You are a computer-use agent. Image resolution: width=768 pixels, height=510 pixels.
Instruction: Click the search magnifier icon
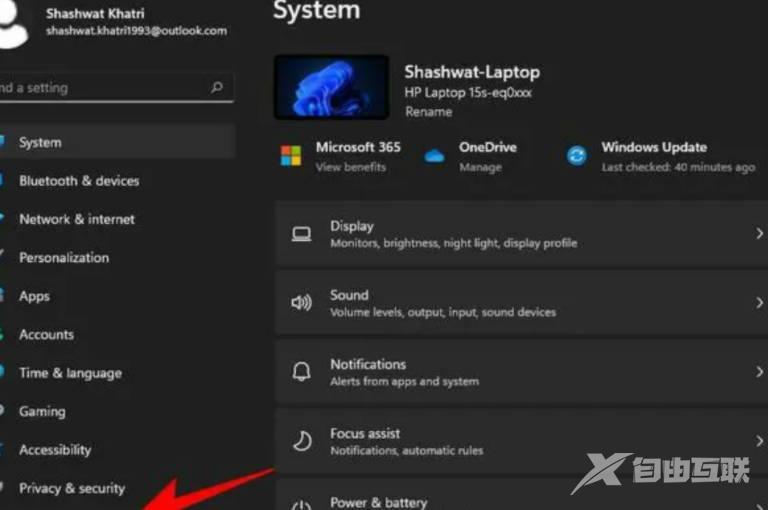(x=217, y=88)
